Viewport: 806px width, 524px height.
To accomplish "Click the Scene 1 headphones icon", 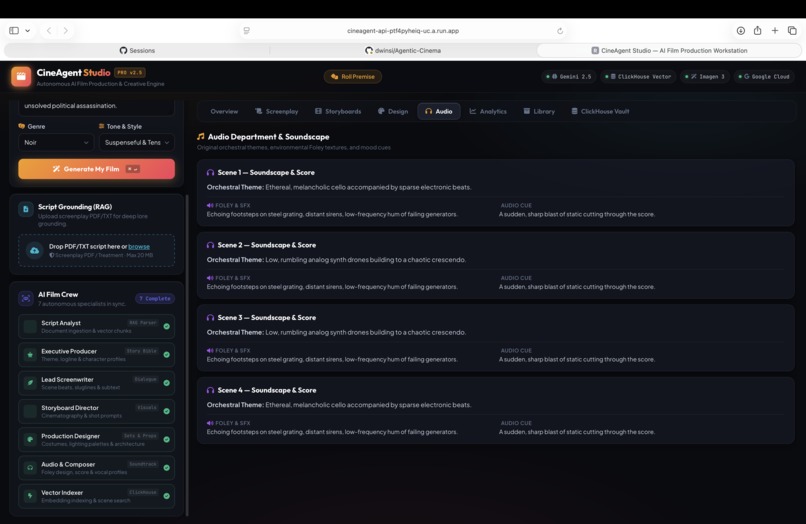I will click(x=210, y=173).
